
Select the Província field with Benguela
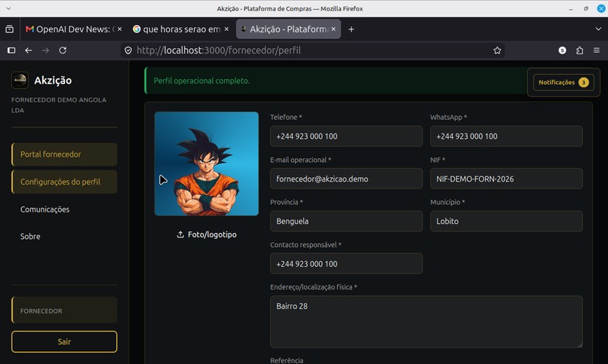(x=346, y=221)
